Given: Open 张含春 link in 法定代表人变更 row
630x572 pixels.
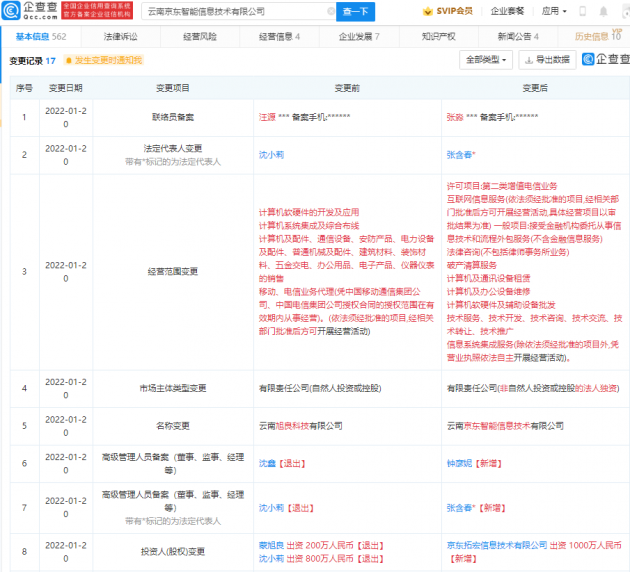Looking at the screenshot, I should pos(461,155).
